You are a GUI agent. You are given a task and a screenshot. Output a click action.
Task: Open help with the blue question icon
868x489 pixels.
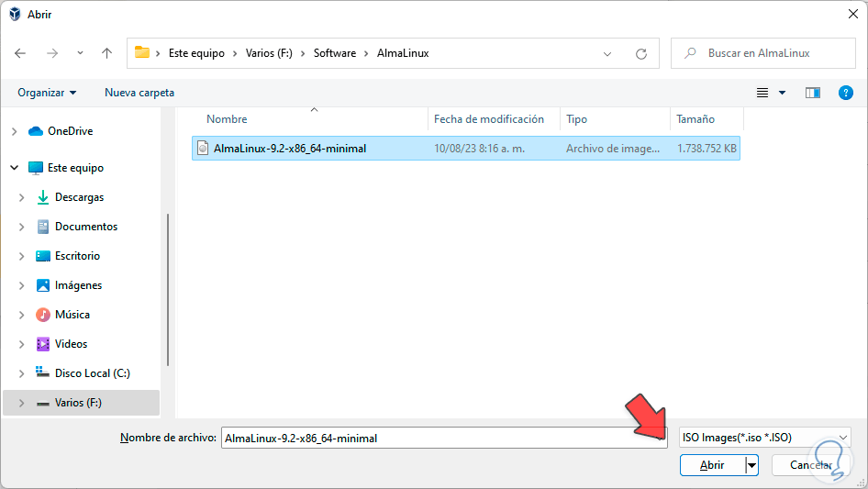coord(845,93)
